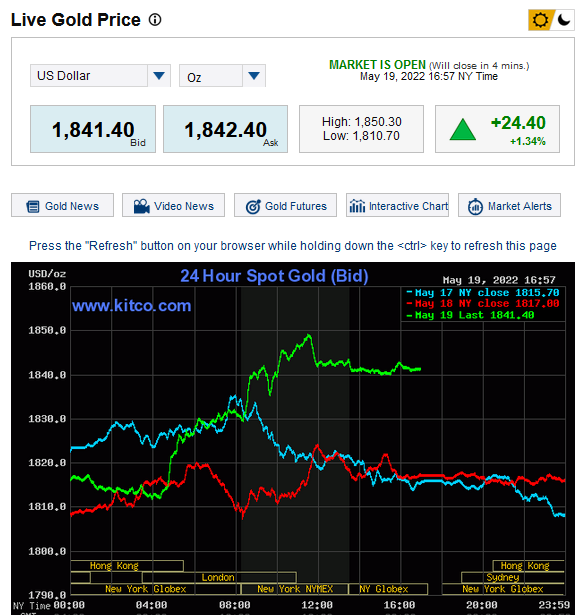This screenshot has width=576, height=615.
Task: Click the info icon beside Live Gold Price
Action: 155,20
